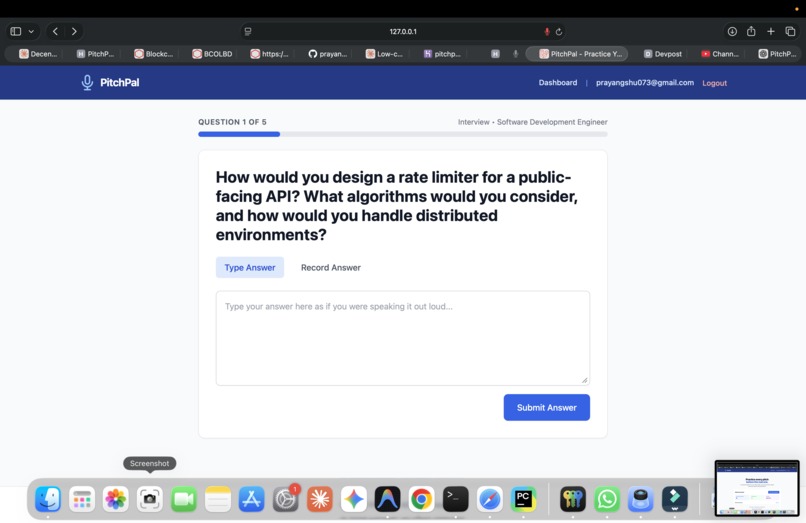Click the 127.0.0.1 address field
806x523 pixels.
pos(403,31)
